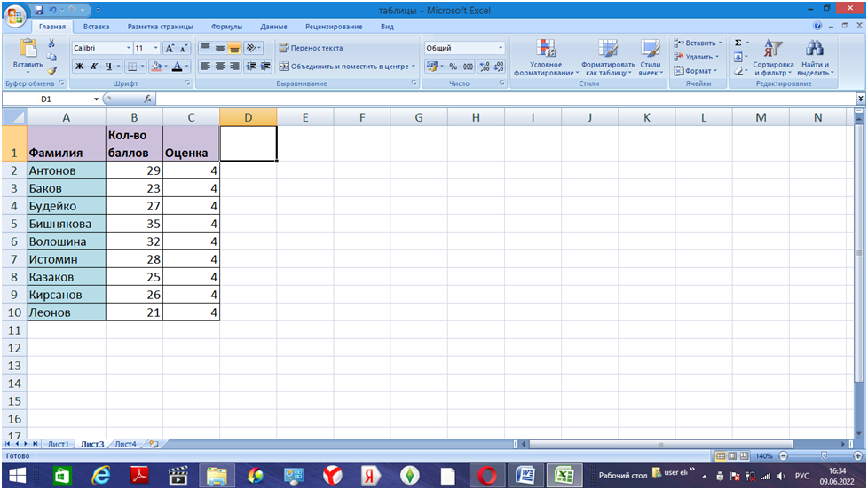Apply percent style format
Screen dimensions: 868x490
tap(454, 67)
